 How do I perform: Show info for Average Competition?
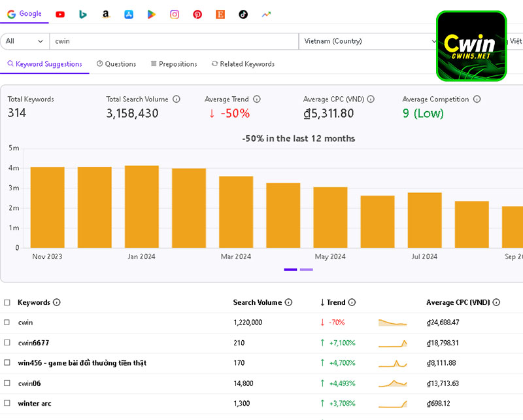[477, 99]
